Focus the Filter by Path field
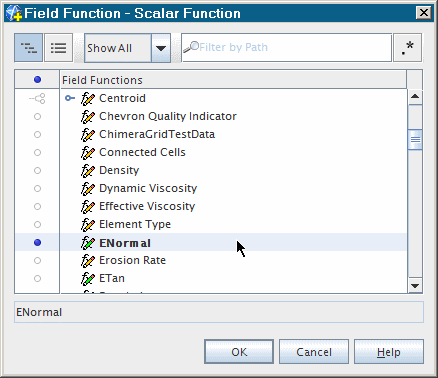The height and width of the screenshot is (378, 438). 286,48
